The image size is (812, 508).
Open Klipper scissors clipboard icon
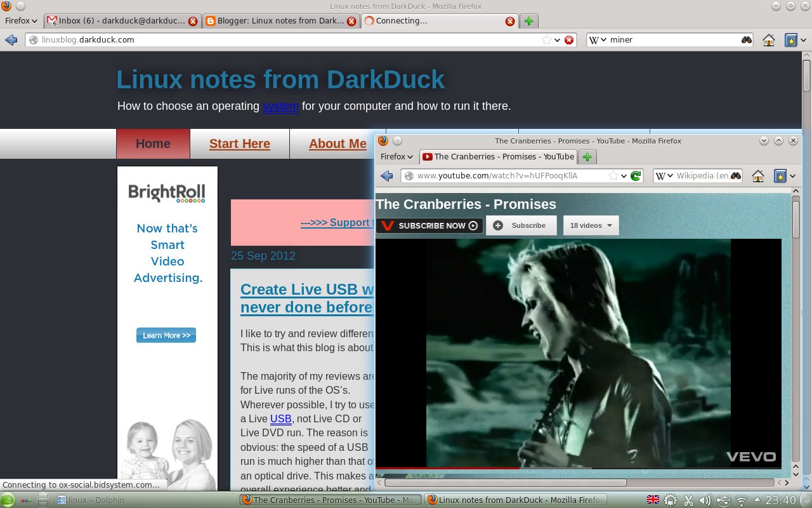pos(688,500)
